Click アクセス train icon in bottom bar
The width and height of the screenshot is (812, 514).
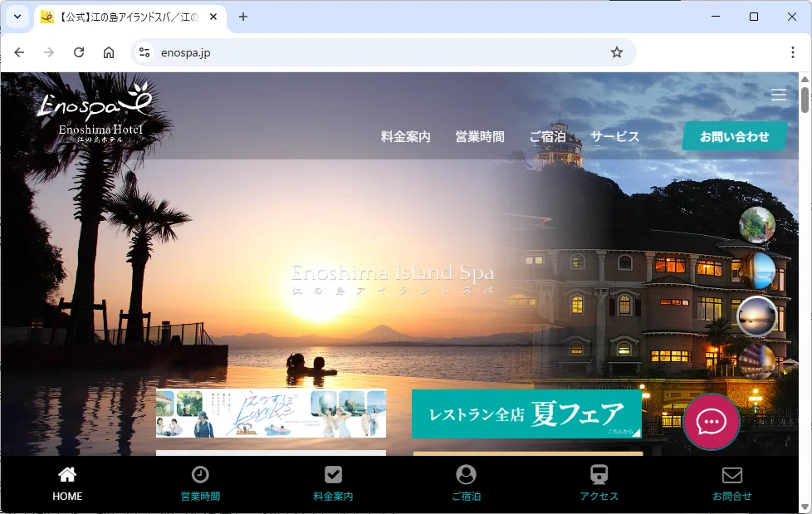(599, 475)
